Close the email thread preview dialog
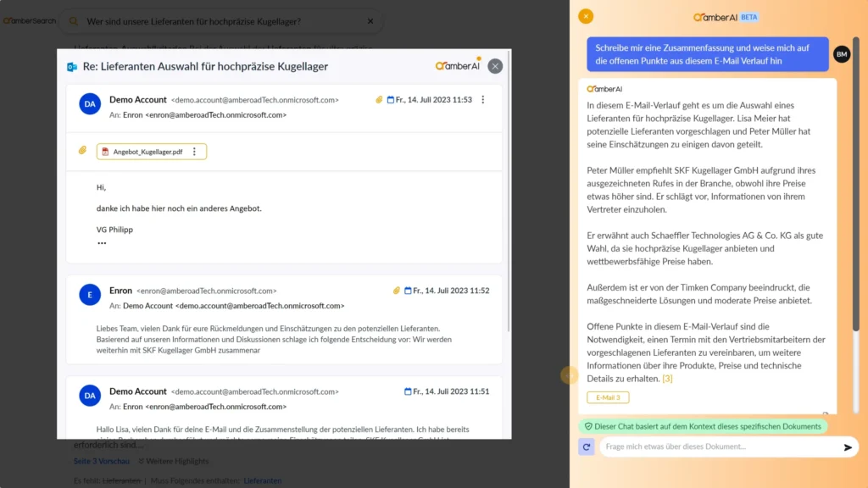Screen dimensions: 868x488 pos(495,66)
